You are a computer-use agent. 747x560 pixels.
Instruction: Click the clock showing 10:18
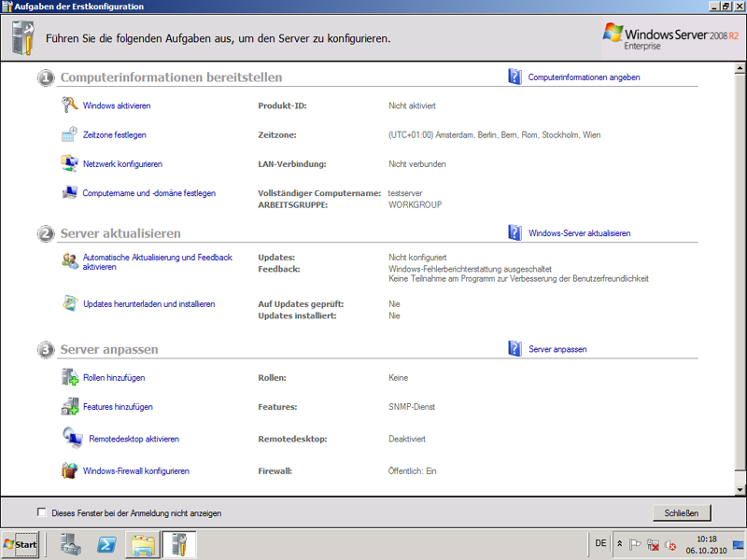coord(707,539)
